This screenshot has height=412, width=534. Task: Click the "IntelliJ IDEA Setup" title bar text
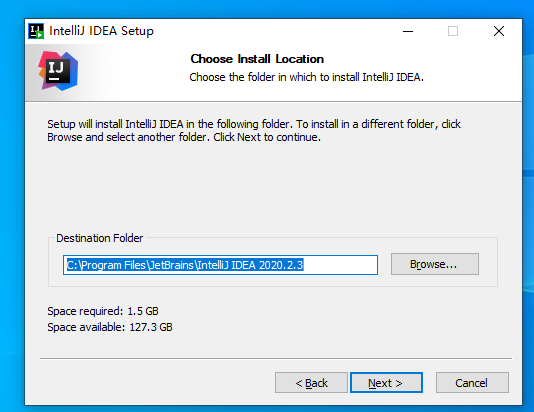coord(101,31)
